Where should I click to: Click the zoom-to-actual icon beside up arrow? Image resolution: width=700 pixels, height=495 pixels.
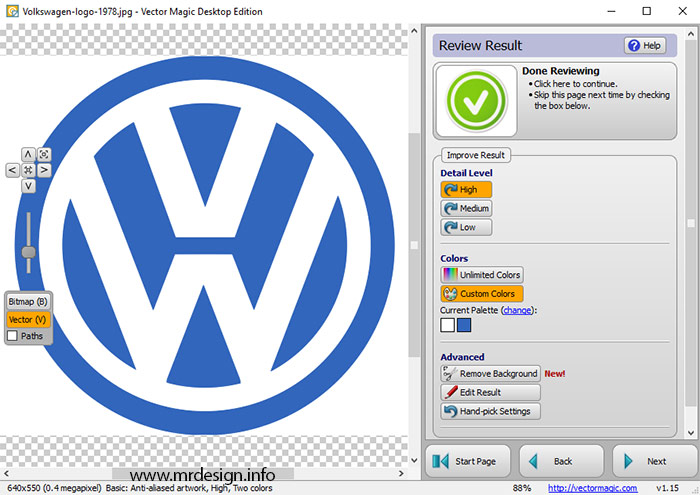44,155
